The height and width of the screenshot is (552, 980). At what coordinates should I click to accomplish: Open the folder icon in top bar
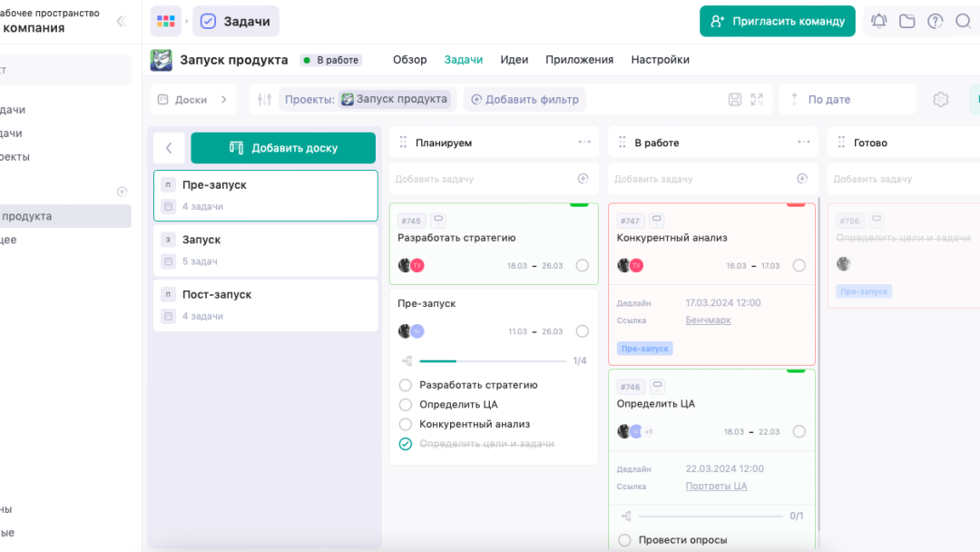906,21
